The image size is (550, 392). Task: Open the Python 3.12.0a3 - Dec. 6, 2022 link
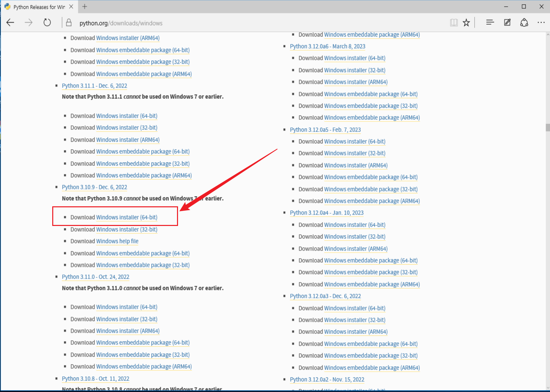pos(325,296)
